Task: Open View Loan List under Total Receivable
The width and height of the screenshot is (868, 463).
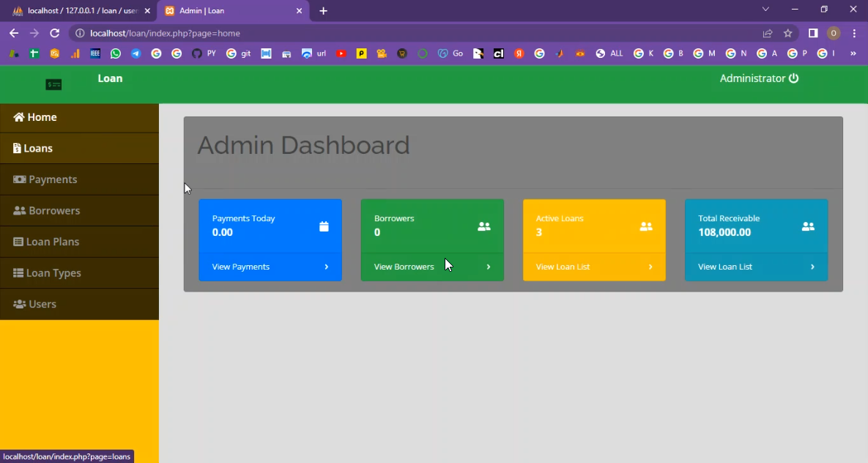Action: pos(724,267)
